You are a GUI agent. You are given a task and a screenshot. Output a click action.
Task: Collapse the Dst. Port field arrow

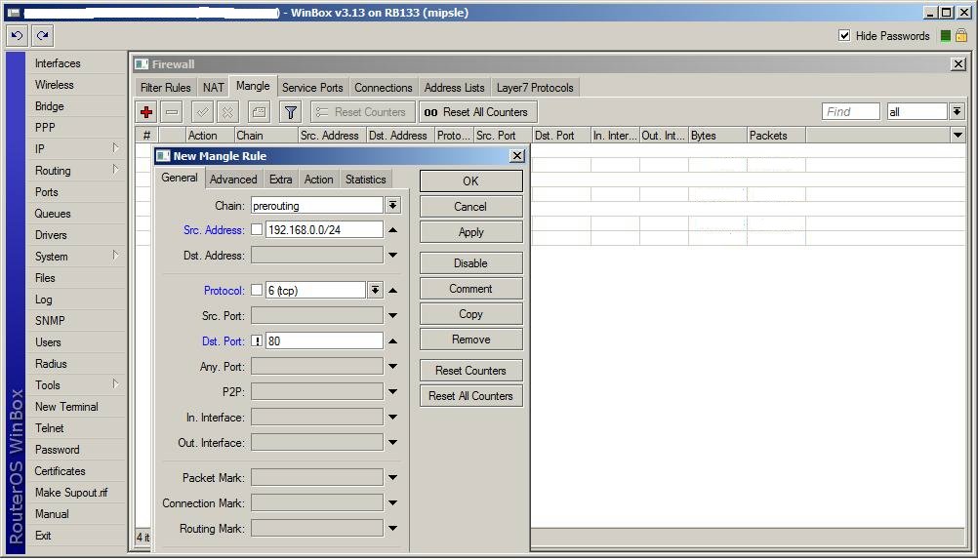pyautogui.click(x=392, y=341)
